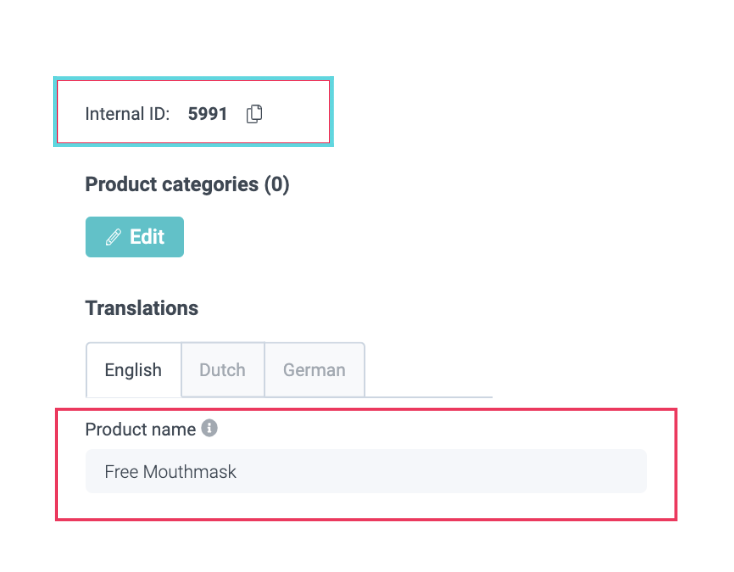
Task: Click the word Dutch in the tabs
Action: tap(222, 370)
